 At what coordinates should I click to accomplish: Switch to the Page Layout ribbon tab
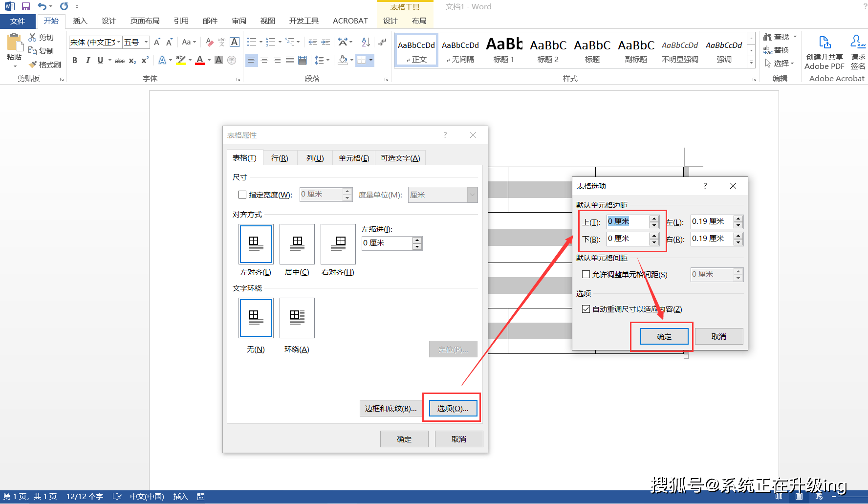[x=145, y=21]
